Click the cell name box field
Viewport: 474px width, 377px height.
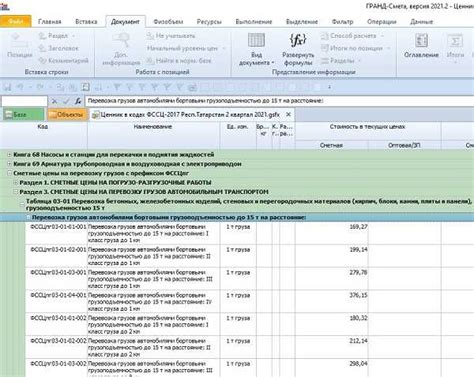tap(24, 101)
